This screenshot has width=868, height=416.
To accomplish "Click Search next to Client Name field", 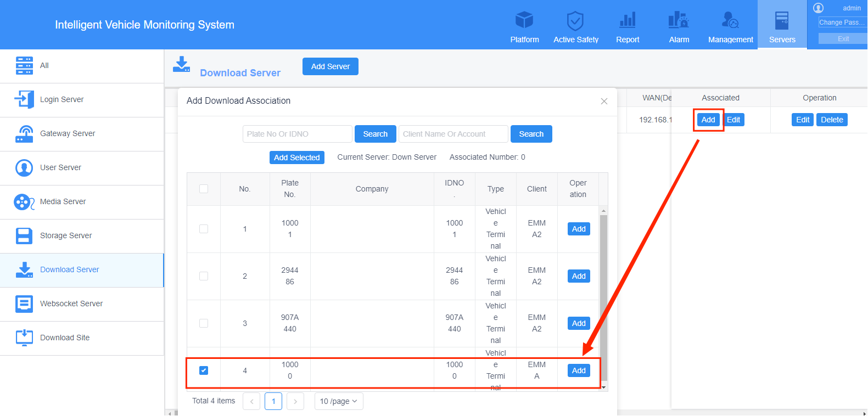I will [x=531, y=134].
